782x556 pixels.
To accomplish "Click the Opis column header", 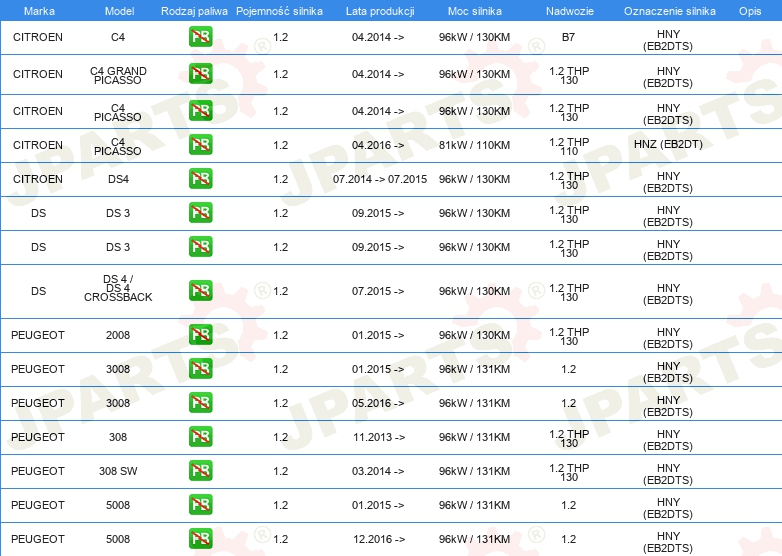I will (x=750, y=11).
